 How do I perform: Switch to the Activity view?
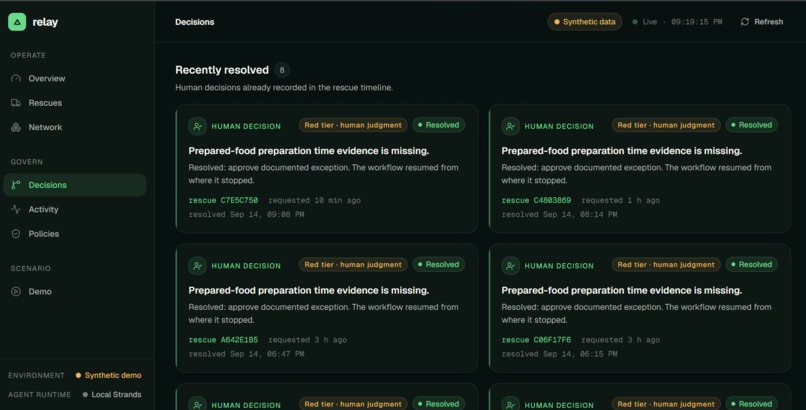coord(75,209)
